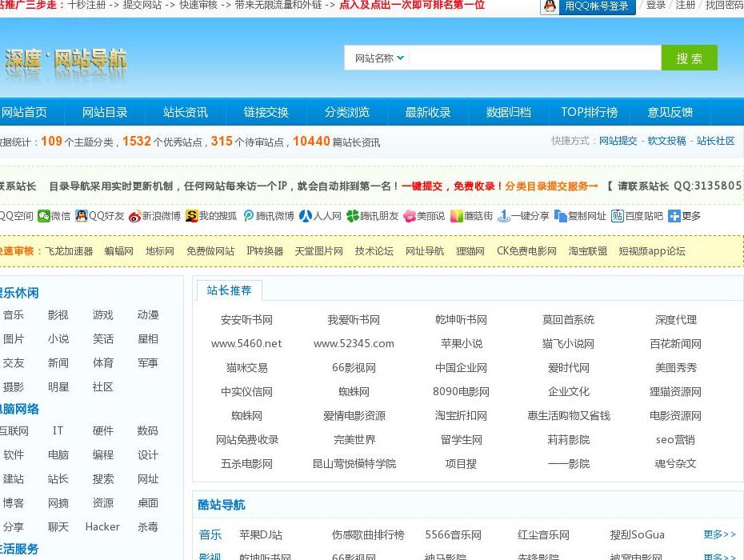Viewport: 744px width, 560px height.
Task: Open the 音乐 category in sidebar
Action: coord(14,314)
